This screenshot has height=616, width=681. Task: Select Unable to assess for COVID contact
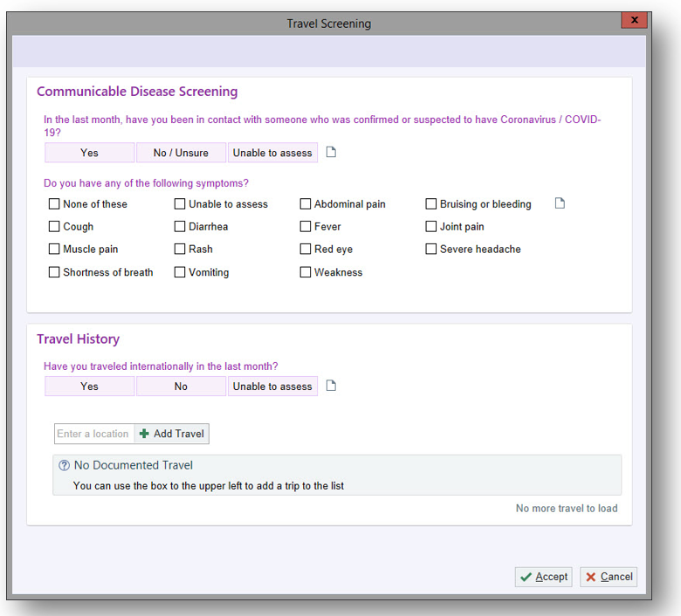coord(272,153)
